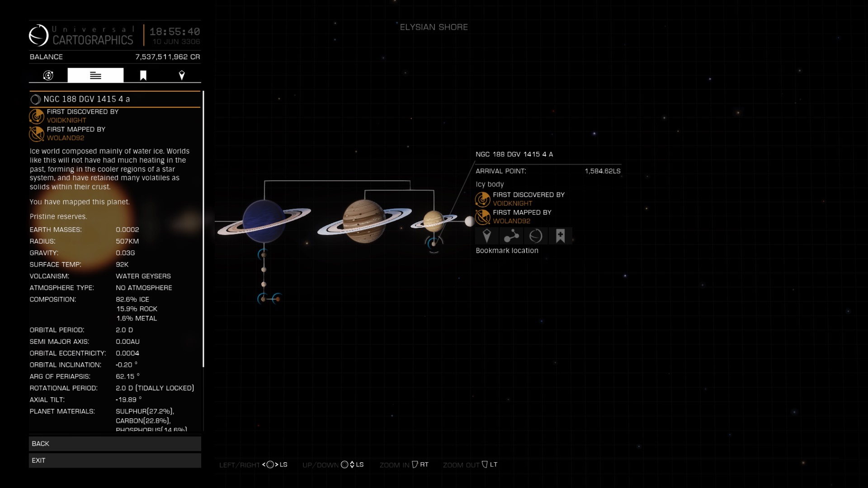Click the First Mapped By badge in left panel
Screen dimensions: 868x488
37,134
